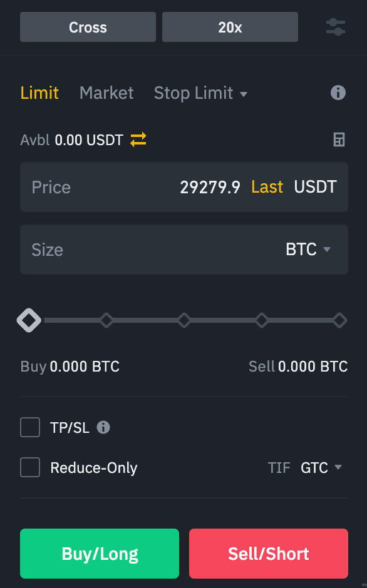The image size is (367, 588).
Task: Click inside the Price input field
Action: (113, 187)
